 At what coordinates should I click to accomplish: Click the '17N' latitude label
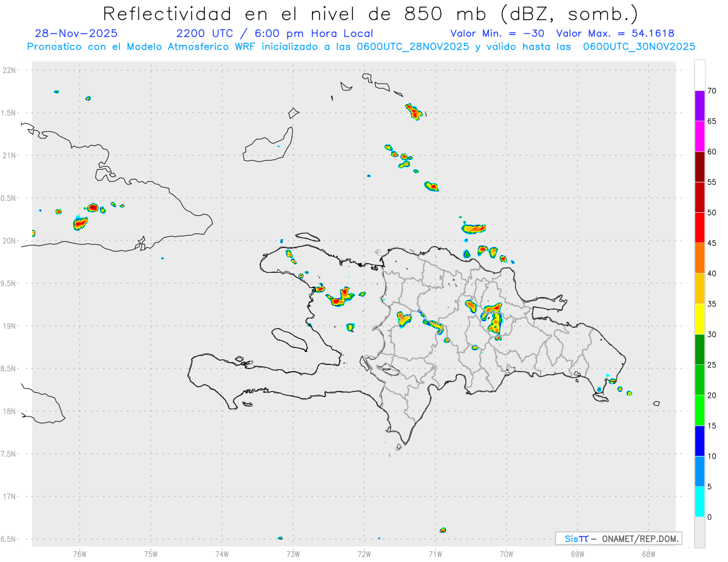click(10, 497)
